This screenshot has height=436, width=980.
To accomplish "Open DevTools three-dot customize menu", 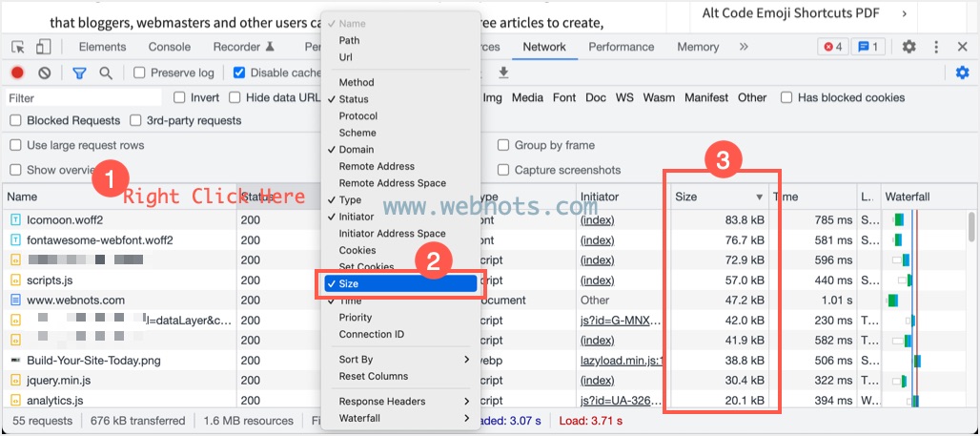I will pos(936,47).
